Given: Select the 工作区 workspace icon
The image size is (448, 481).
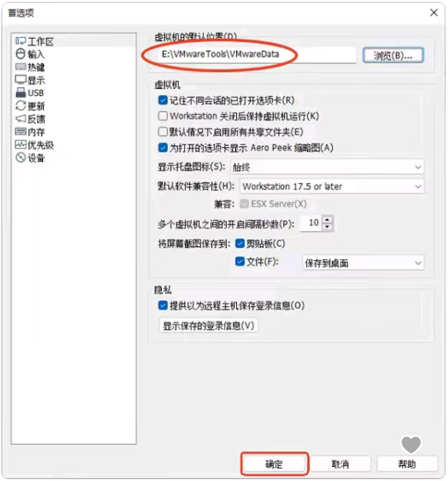Looking at the screenshot, I should 20,40.
